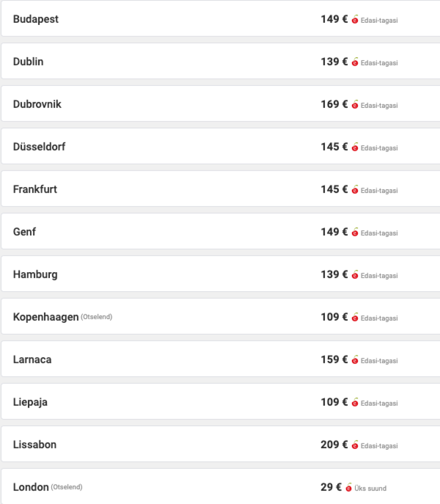Click the 109 € Kopenhaagen price

click(x=334, y=317)
